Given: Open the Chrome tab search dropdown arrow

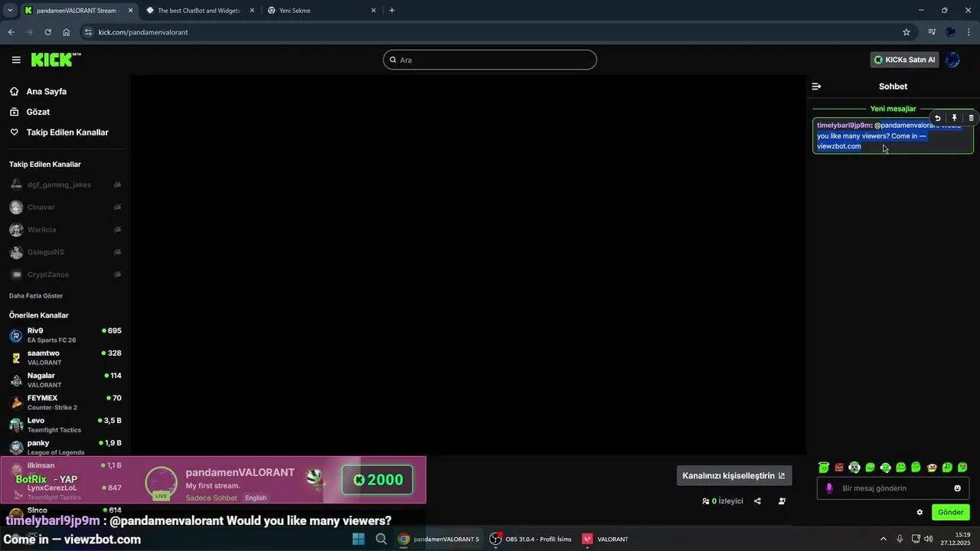Looking at the screenshot, I should tap(10, 11).
